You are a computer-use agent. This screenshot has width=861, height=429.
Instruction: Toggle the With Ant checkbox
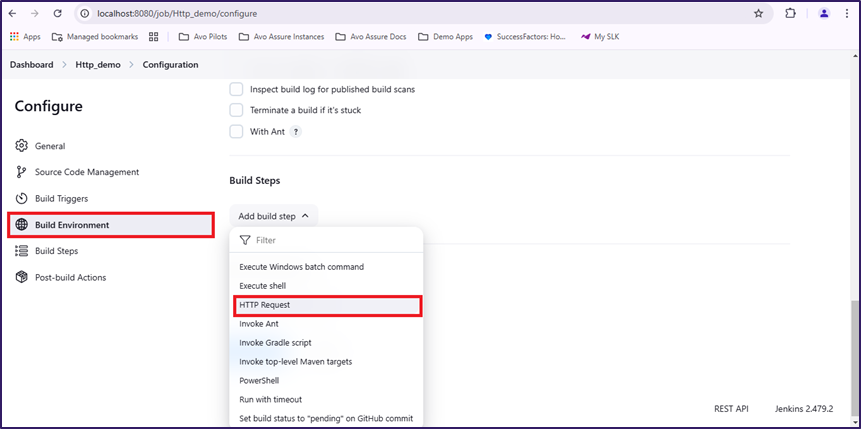click(237, 131)
